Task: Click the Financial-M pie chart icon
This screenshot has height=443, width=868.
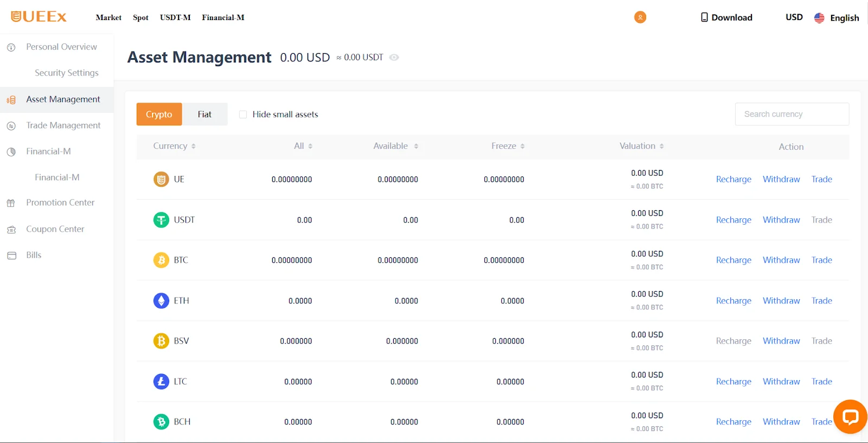Action: pos(11,152)
